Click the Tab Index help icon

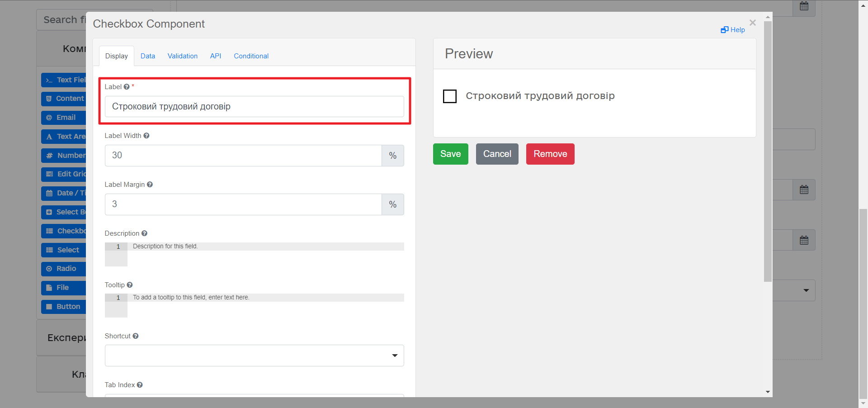coord(140,385)
